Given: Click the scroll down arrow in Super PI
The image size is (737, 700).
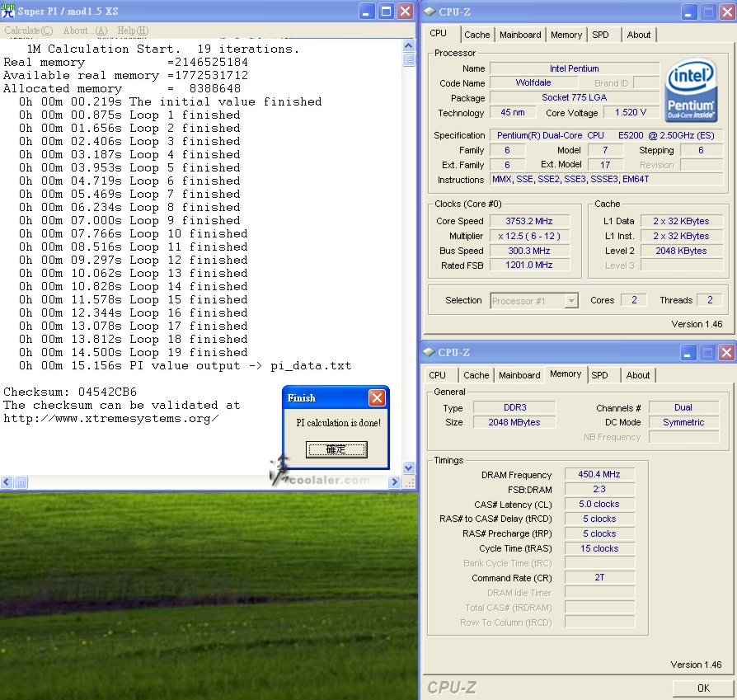Looking at the screenshot, I should click(408, 467).
